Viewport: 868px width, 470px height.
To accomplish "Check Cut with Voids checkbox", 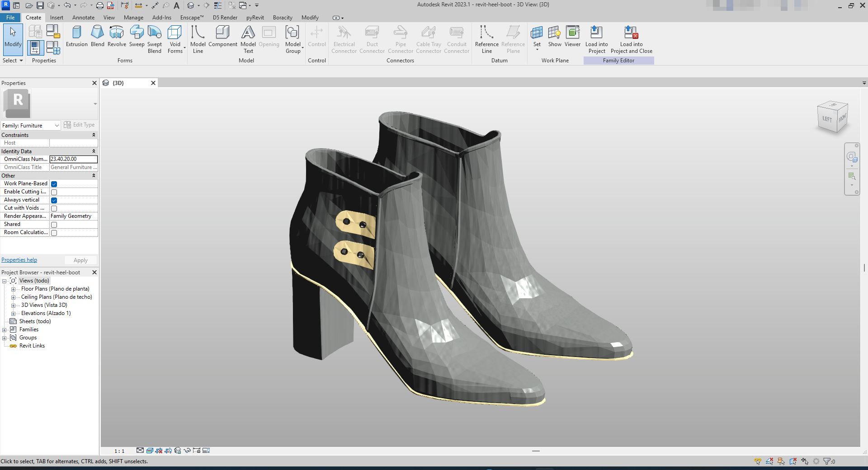I will point(54,208).
